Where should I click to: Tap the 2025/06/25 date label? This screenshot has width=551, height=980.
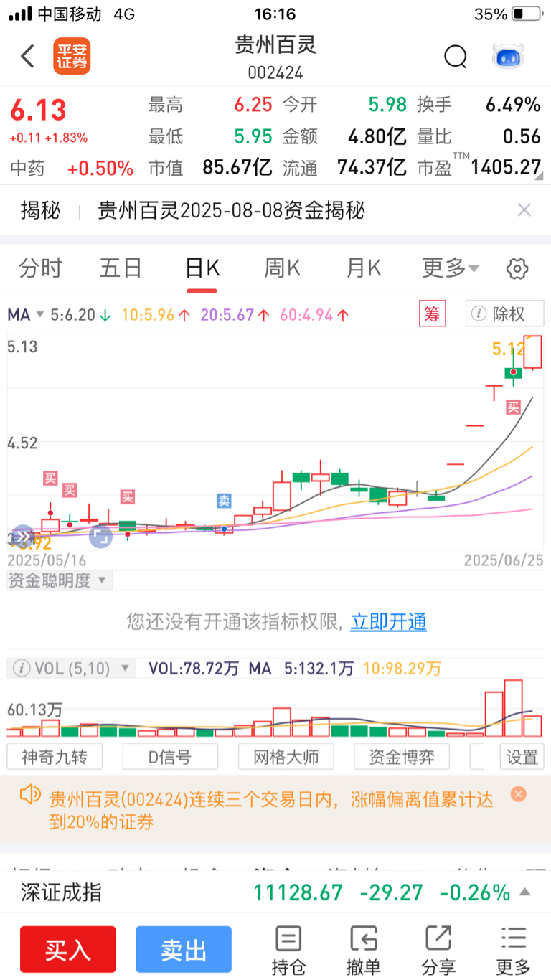coord(504,560)
